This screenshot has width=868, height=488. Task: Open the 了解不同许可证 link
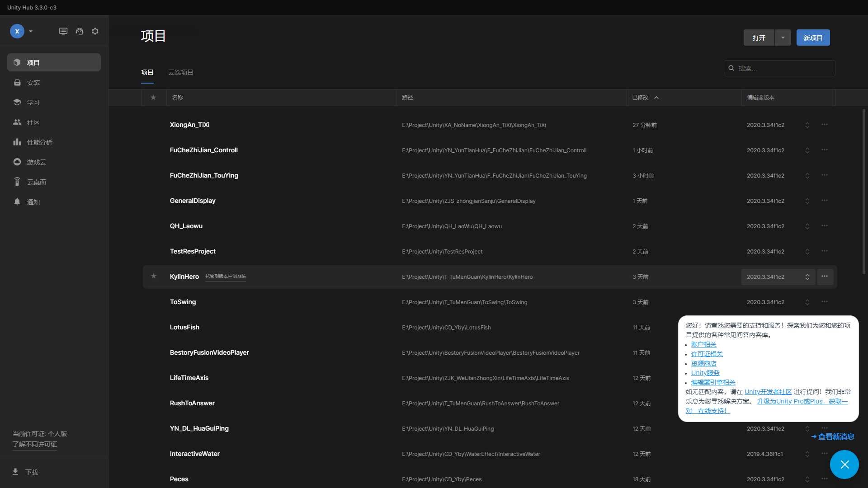(35, 444)
